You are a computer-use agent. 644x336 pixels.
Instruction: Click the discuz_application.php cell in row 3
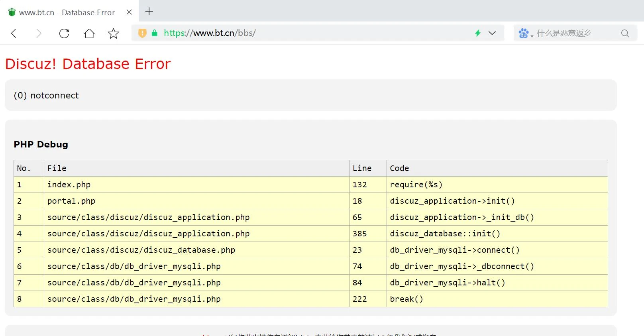[x=196, y=217]
